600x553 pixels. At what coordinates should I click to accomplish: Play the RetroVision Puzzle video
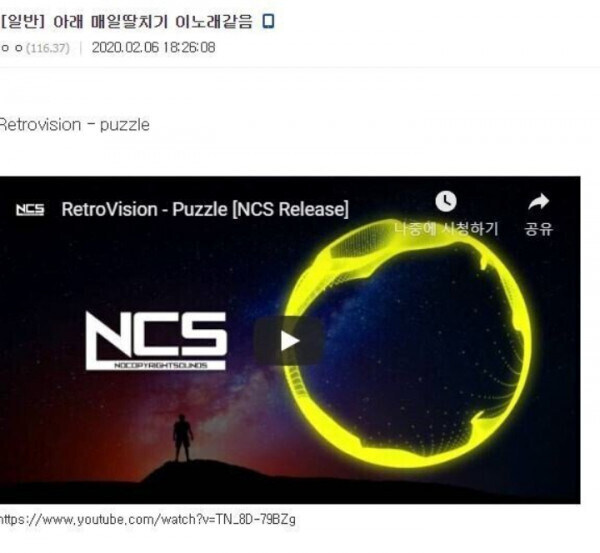pos(289,341)
